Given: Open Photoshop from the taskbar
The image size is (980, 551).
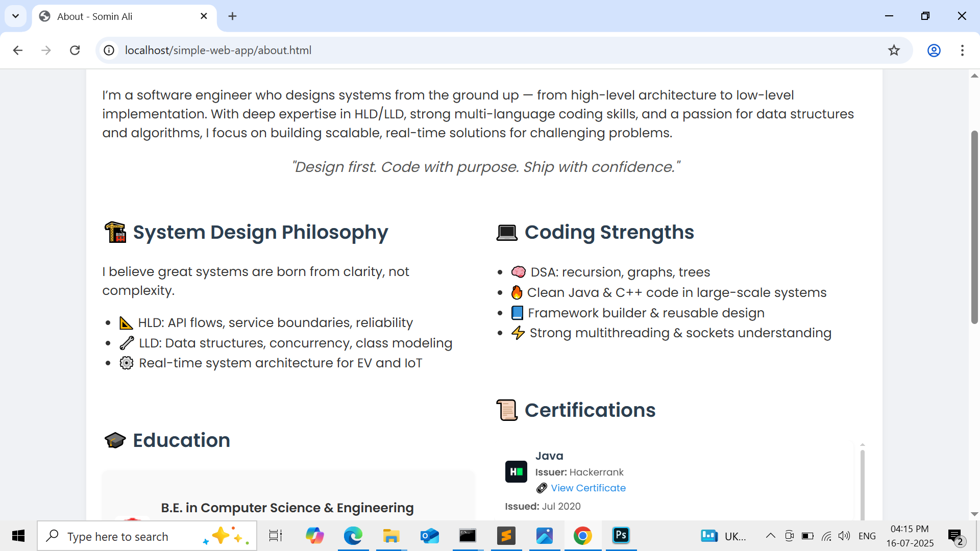Looking at the screenshot, I should point(621,536).
